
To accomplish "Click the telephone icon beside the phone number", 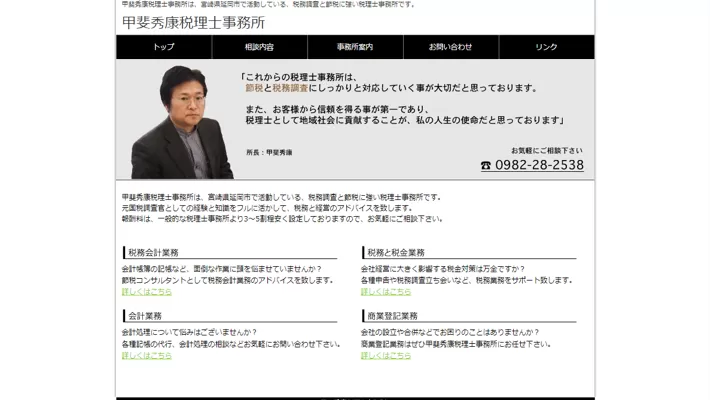I will tap(486, 166).
